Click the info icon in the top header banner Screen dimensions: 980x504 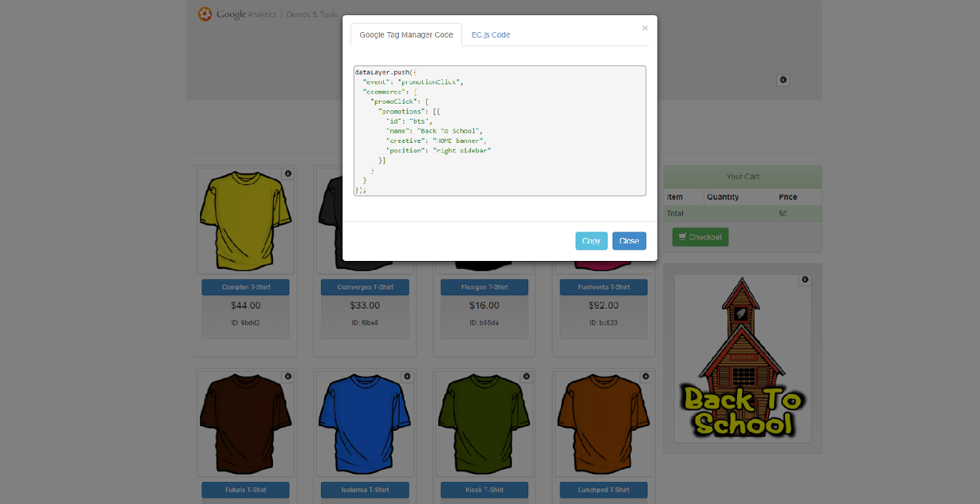[x=783, y=80]
